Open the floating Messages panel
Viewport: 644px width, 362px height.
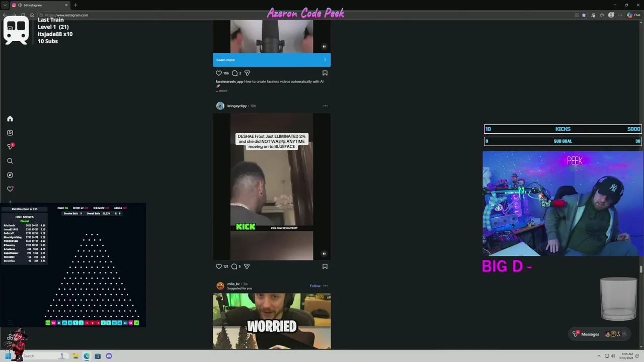click(x=600, y=334)
